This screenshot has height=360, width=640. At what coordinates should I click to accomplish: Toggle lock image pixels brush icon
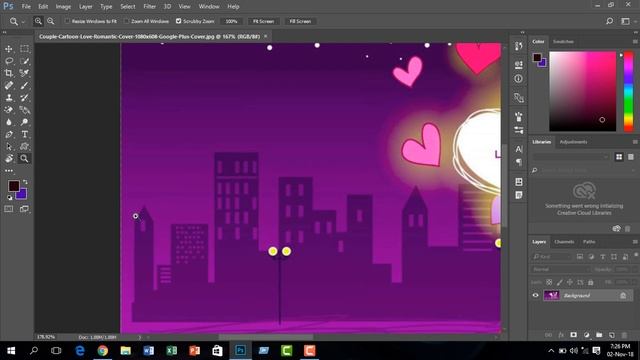coord(560,282)
